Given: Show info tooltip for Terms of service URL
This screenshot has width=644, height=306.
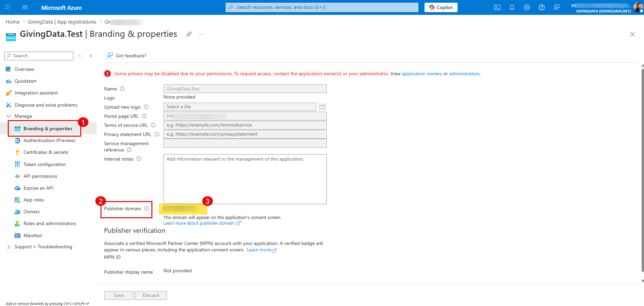Looking at the screenshot, I should click(x=153, y=125).
